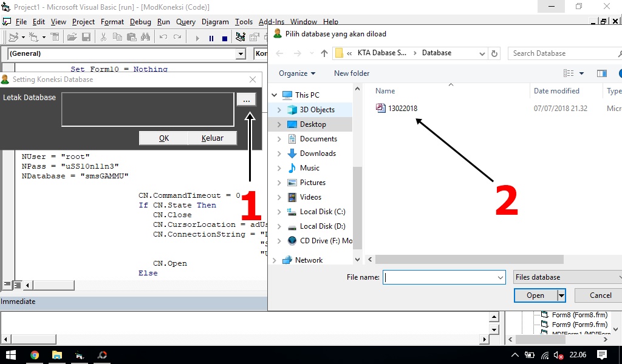Click the Redo arrow icon

pyautogui.click(x=177, y=37)
